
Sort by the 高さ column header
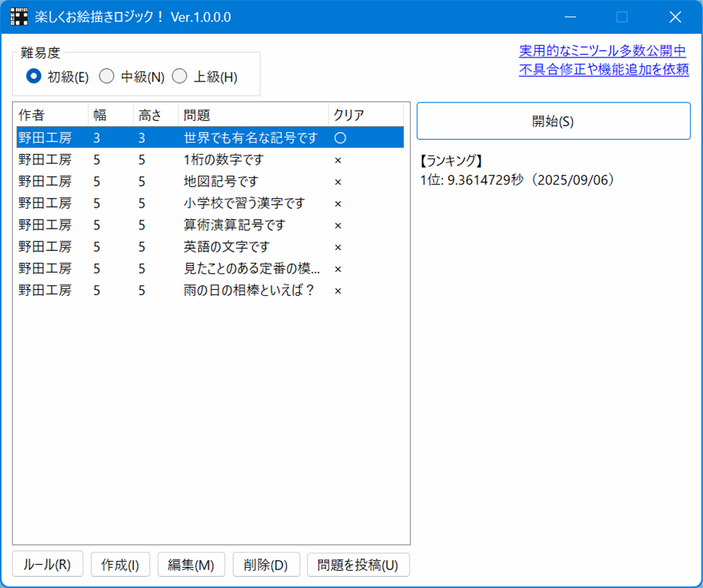pyautogui.click(x=155, y=115)
